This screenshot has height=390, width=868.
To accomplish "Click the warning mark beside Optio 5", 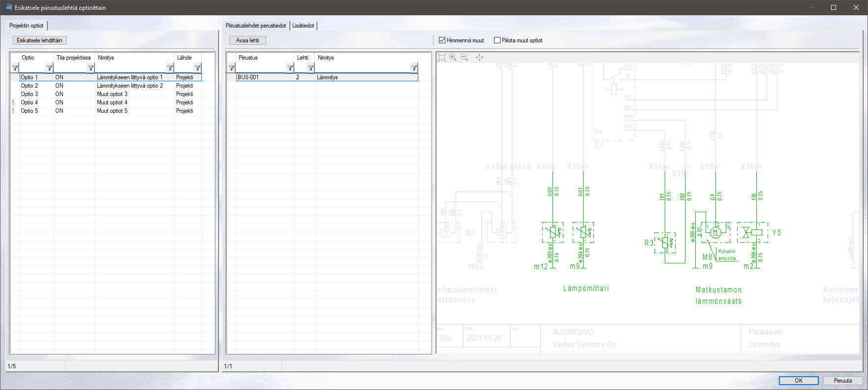I will coord(13,111).
